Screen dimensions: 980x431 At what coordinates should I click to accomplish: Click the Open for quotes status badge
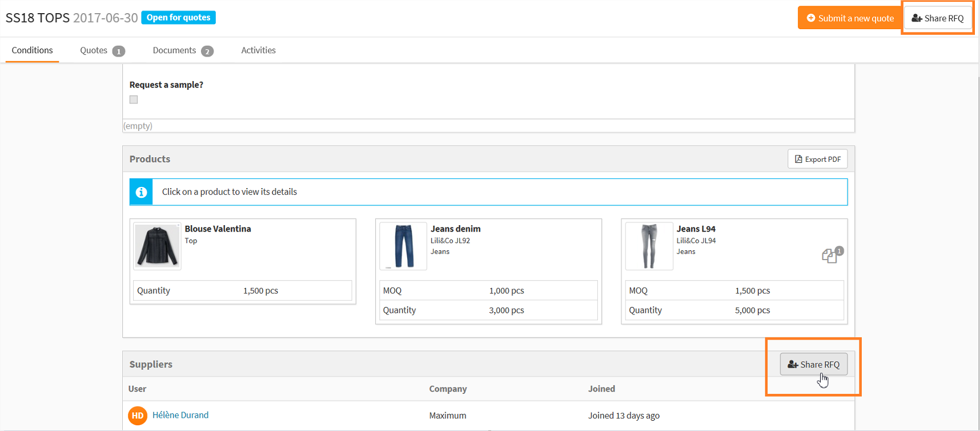178,18
